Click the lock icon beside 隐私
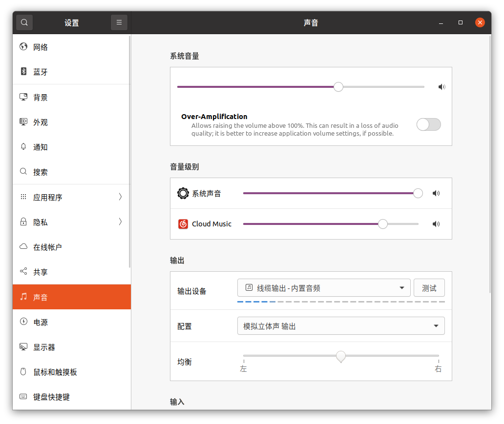This screenshot has height=424, width=504. [x=23, y=222]
